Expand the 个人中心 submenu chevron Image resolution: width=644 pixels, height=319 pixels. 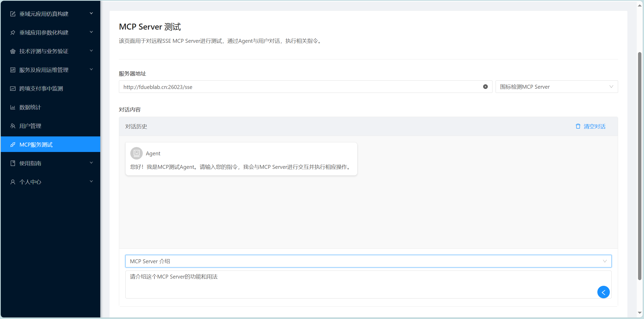pyautogui.click(x=91, y=181)
